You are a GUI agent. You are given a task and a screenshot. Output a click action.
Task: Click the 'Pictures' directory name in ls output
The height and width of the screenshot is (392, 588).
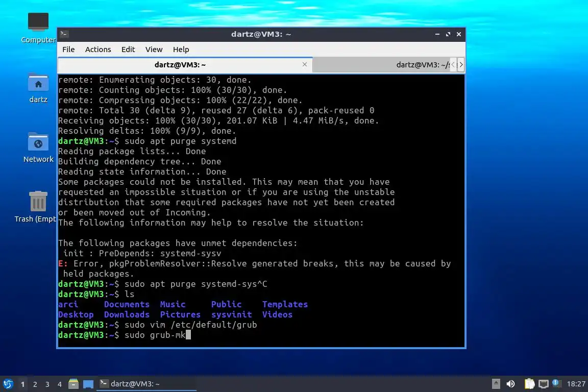180,315
